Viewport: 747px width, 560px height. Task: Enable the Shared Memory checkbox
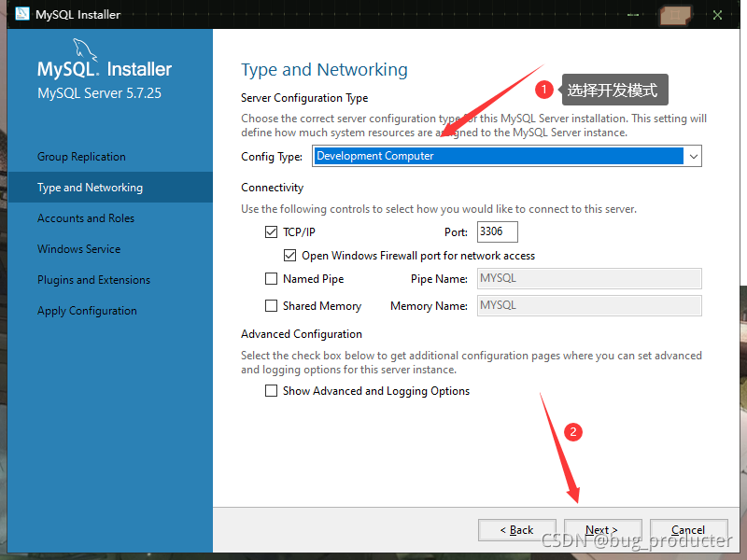[x=271, y=306]
